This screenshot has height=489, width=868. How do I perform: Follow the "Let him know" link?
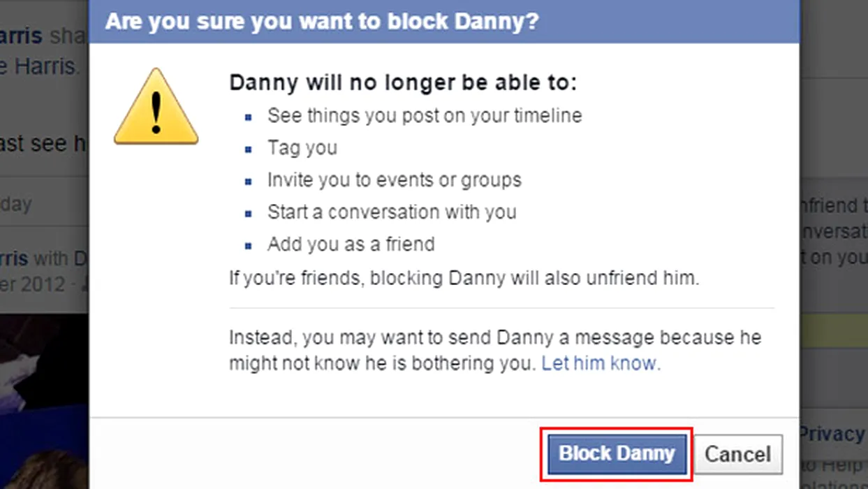tap(601, 363)
